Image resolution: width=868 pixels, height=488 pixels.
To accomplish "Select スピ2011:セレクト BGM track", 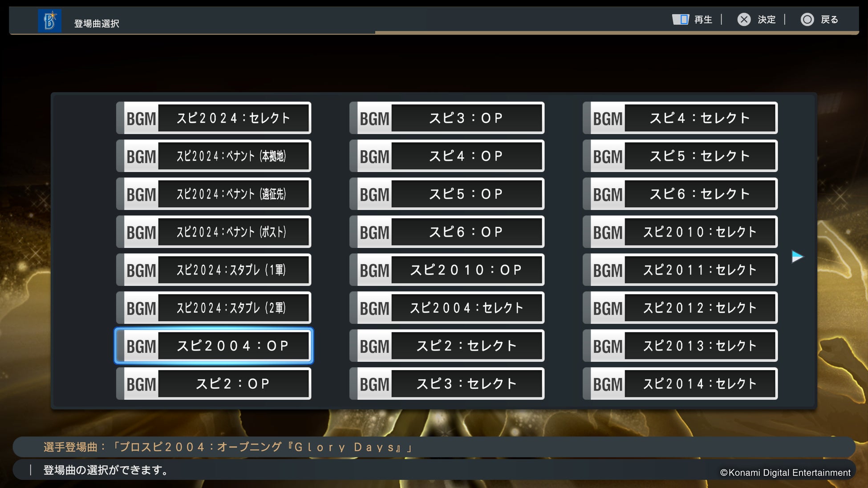I will tap(680, 270).
